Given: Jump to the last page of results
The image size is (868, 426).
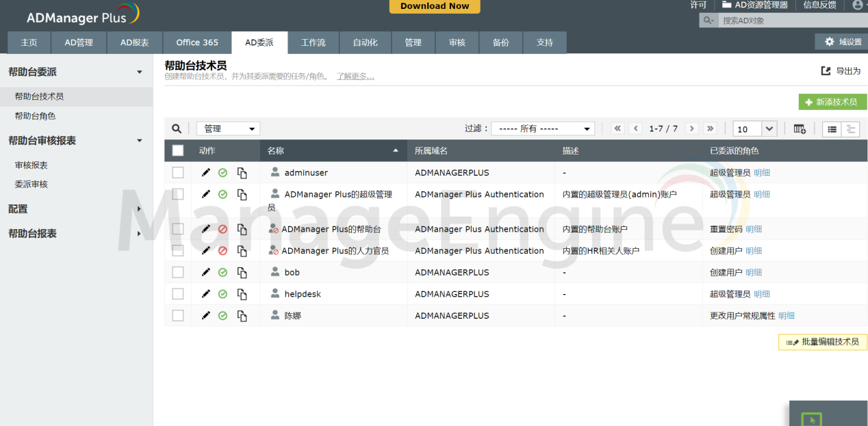Looking at the screenshot, I should (x=710, y=129).
